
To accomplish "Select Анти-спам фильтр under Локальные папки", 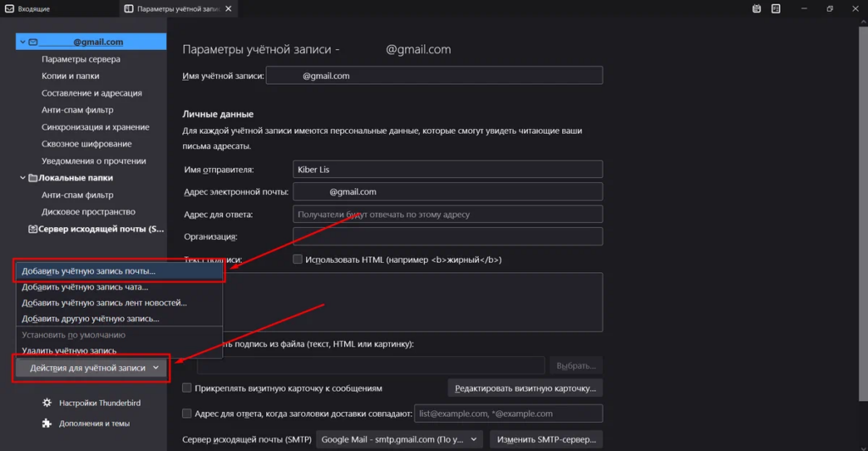I will [x=77, y=195].
